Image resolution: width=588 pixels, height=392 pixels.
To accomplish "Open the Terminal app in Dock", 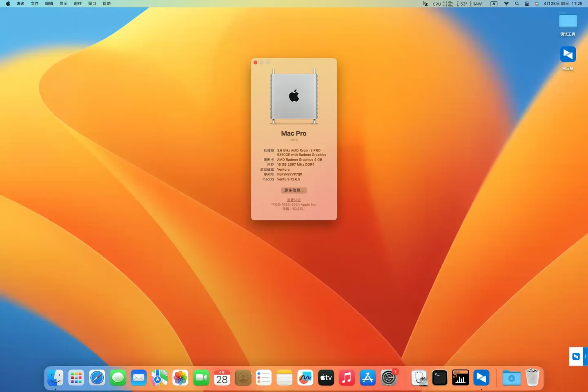I will [x=440, y=378].
